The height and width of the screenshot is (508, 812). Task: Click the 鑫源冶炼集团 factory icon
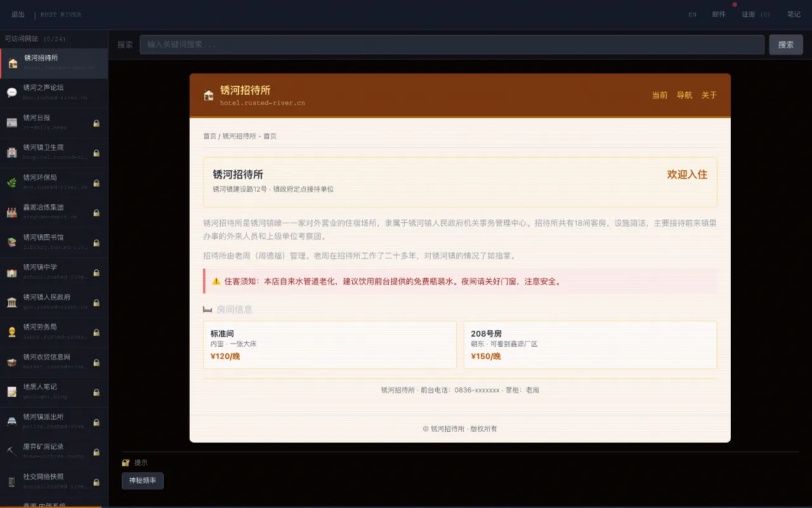click(x=12, y=212)
